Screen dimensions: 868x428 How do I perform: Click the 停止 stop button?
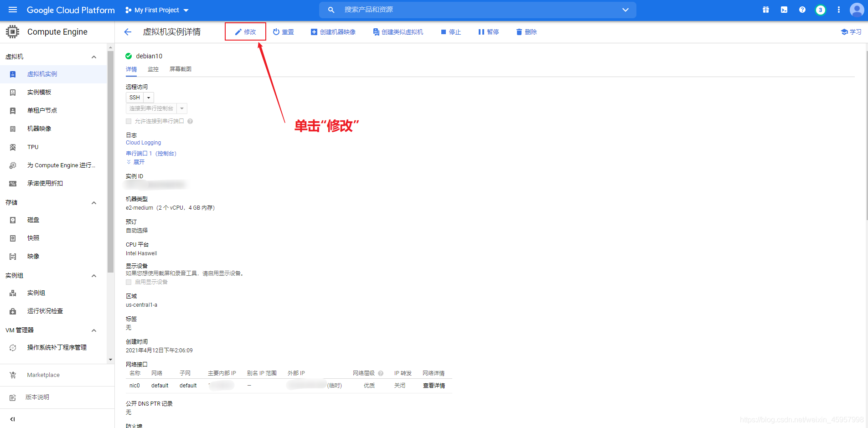click(451, 32)
